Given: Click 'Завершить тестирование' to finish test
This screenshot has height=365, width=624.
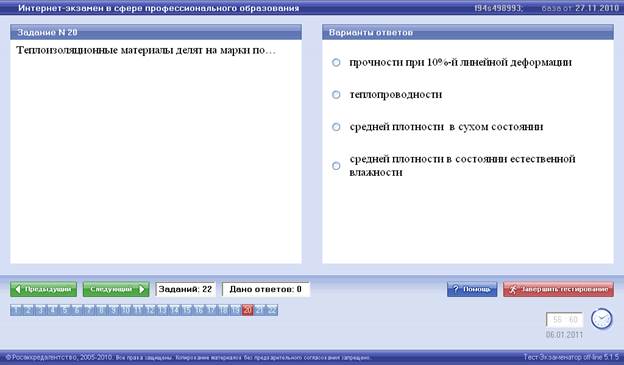Looking at the screenshot, I should click(558, 289).
